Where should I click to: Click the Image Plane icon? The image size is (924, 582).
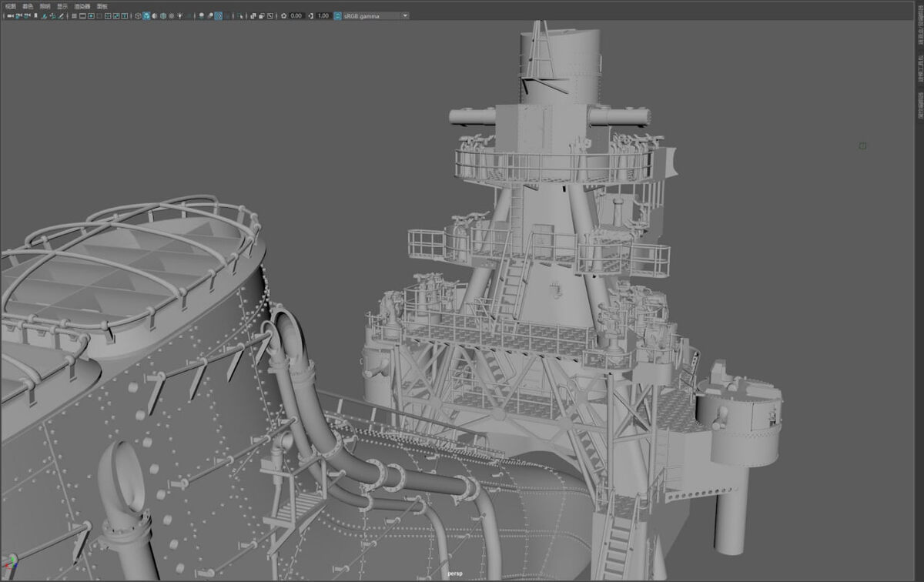point(44,15)
